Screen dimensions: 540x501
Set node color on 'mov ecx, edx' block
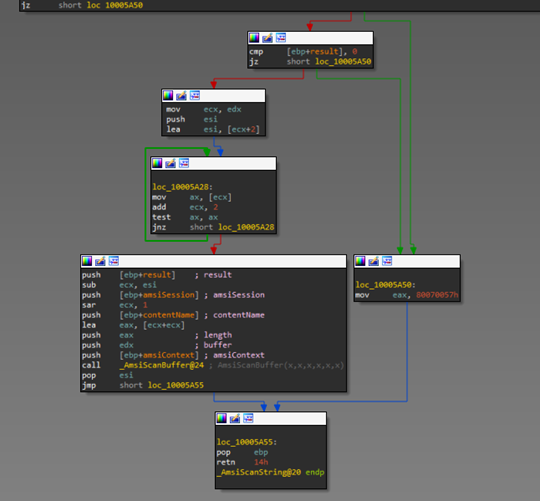tap(168, 95)
